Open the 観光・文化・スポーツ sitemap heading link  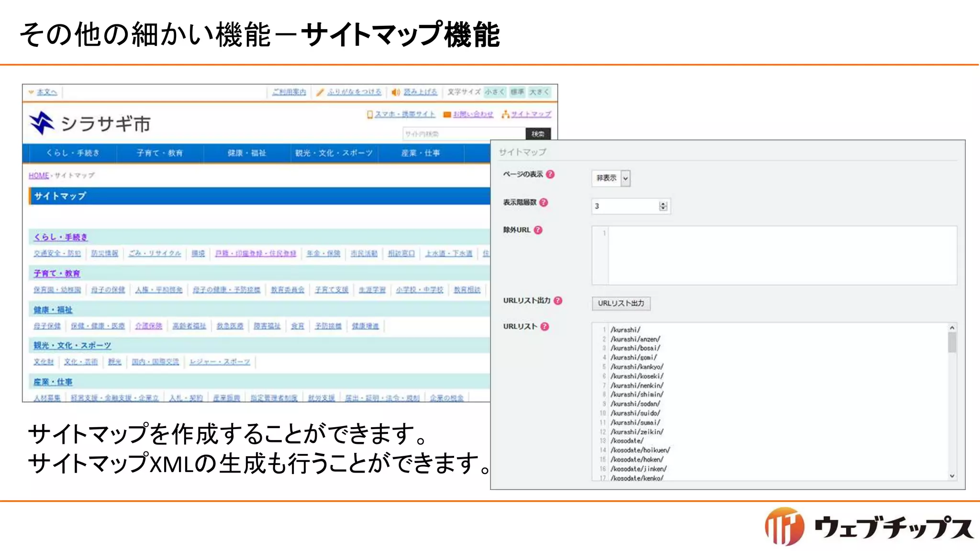72,345
